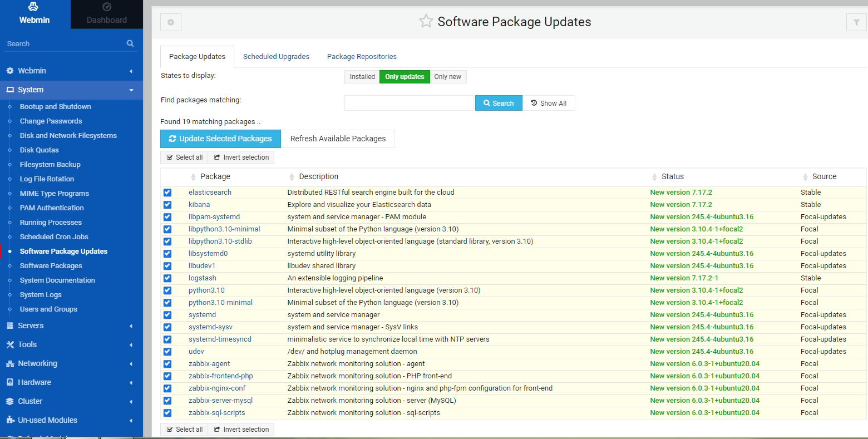Select the Only new state

click(448, 77)
